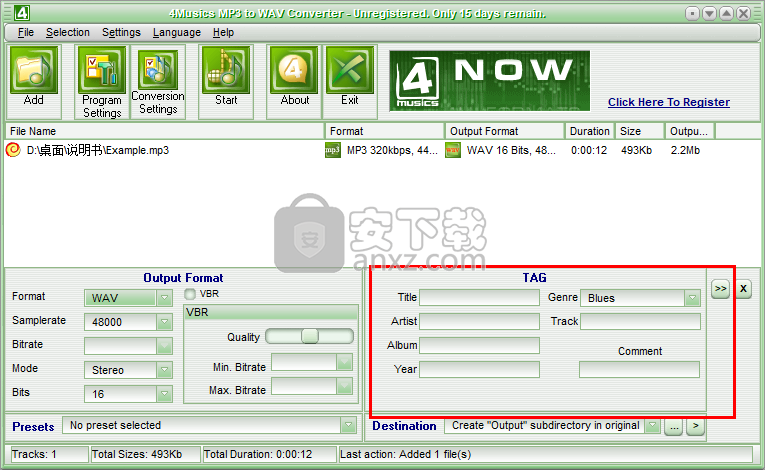Click 'Last action: Added 1 file(s)' status

405,454
